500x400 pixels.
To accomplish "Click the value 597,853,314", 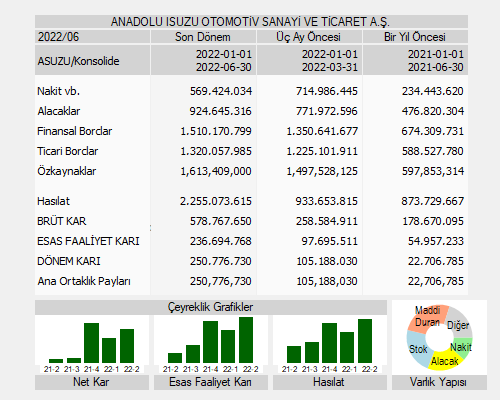I will coord(433,171).
